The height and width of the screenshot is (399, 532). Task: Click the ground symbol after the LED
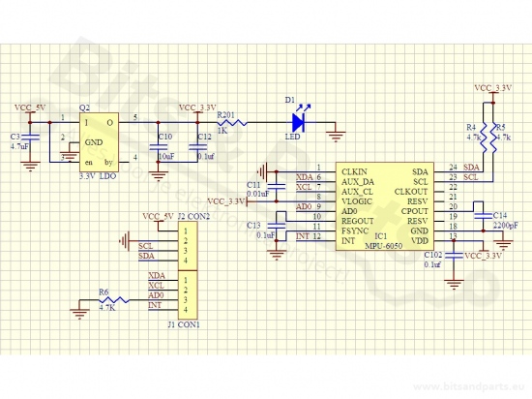336,137
